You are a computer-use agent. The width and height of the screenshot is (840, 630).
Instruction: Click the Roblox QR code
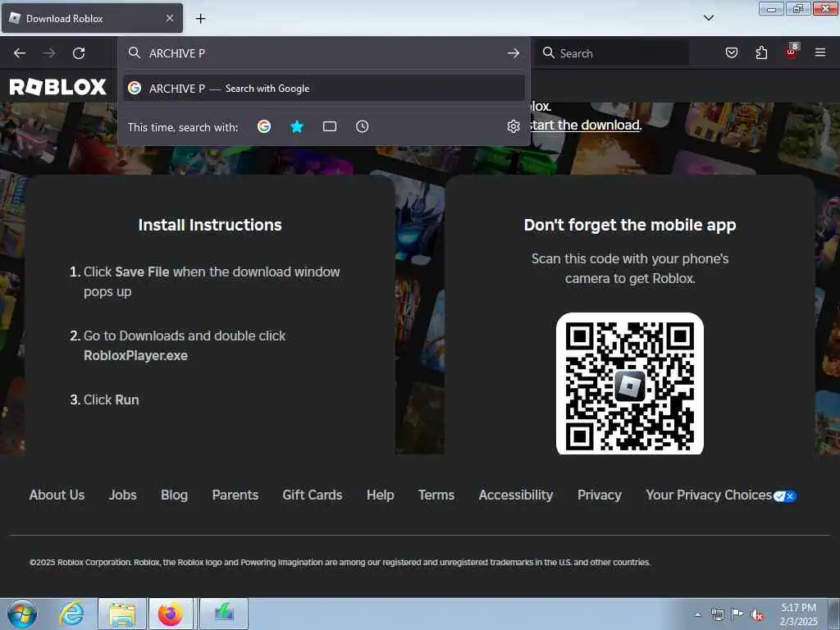[x=629, y=384]
